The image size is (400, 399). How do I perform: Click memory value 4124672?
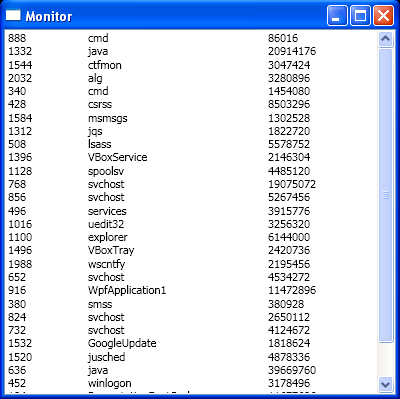(x=289, y=330)
